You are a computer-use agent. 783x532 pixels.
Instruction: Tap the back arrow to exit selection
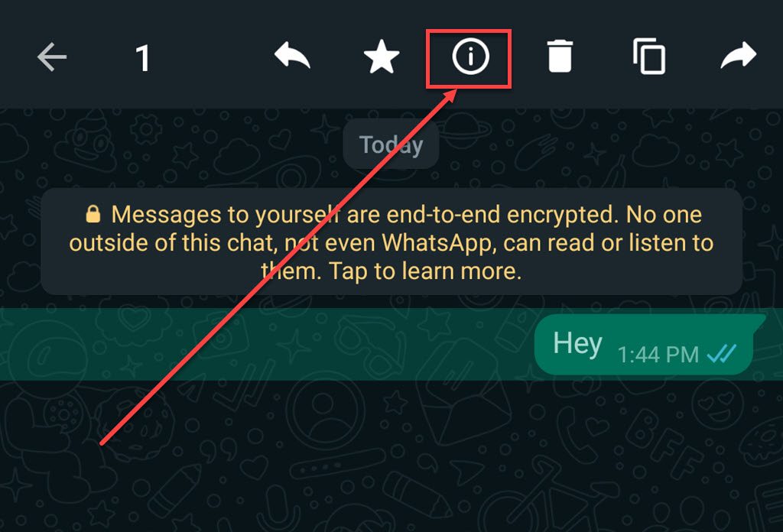(52, 57)
